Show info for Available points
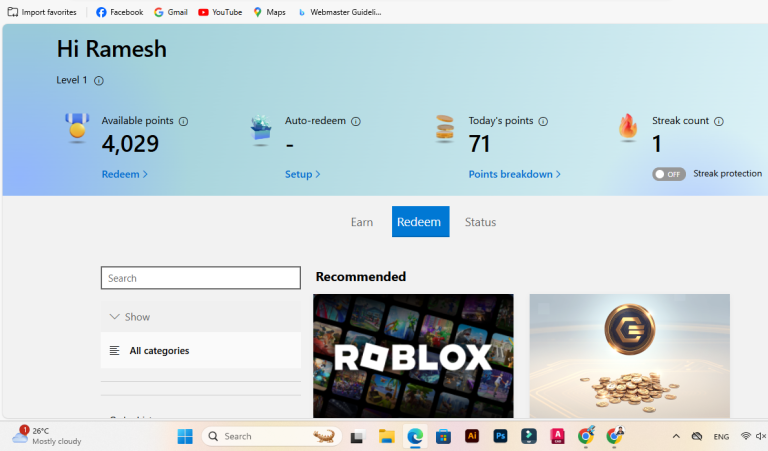 [x=183, y=121]
